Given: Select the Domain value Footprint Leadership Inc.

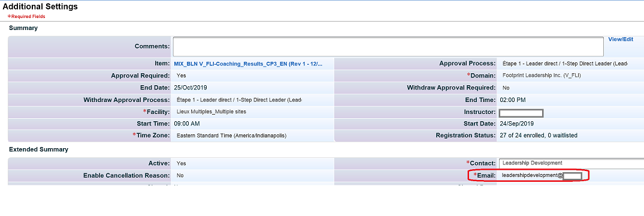Looking at the screenshot, I should [542, 76].
